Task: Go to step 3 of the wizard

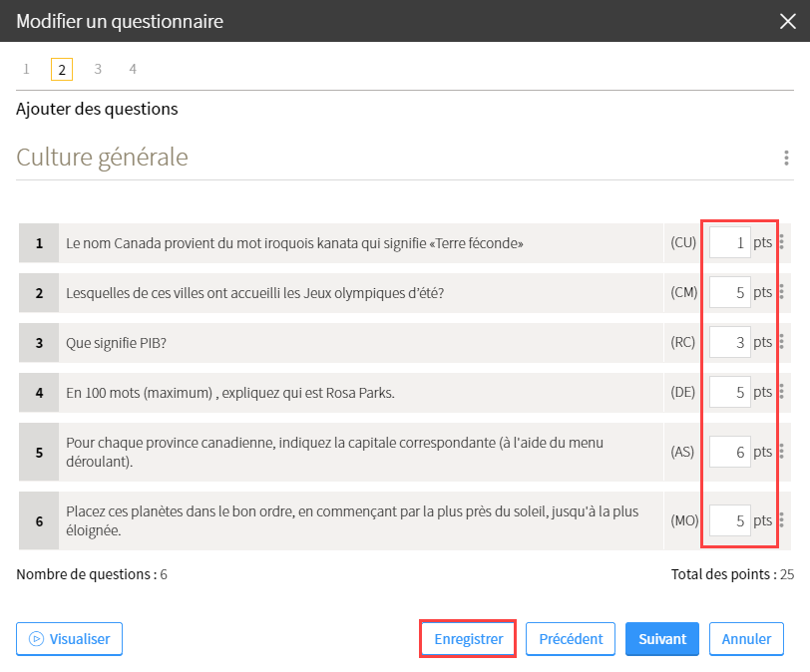Action: tap(98, 69)
